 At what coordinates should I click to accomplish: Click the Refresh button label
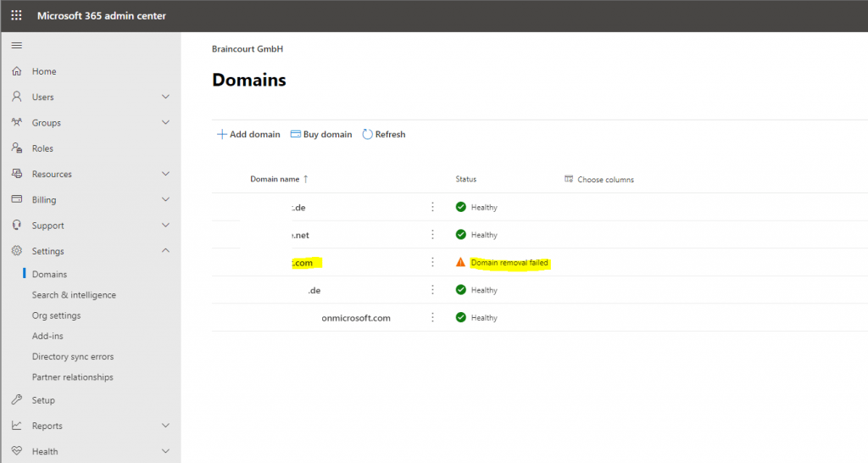tap(390, 134)
